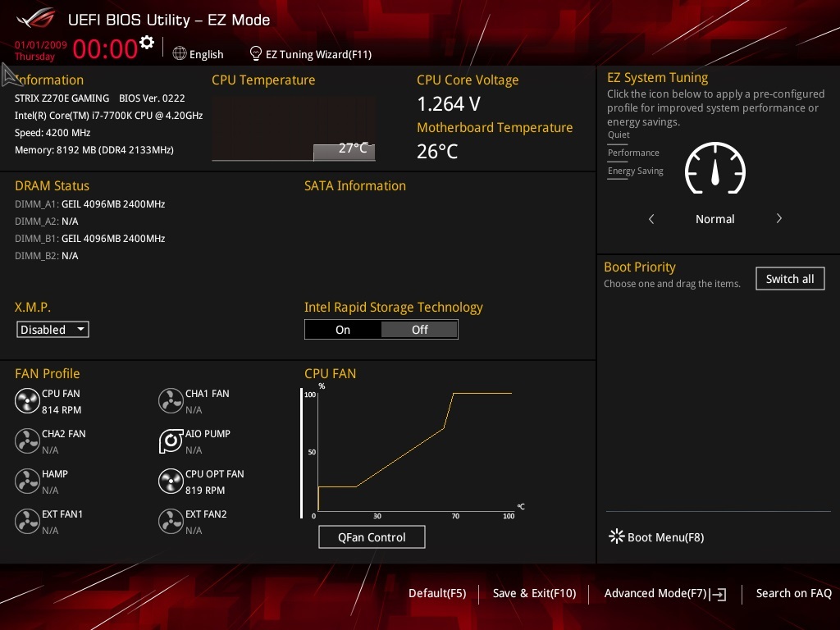
Task: Click the CHA1 FAN icon
Action: coord(171,401)
